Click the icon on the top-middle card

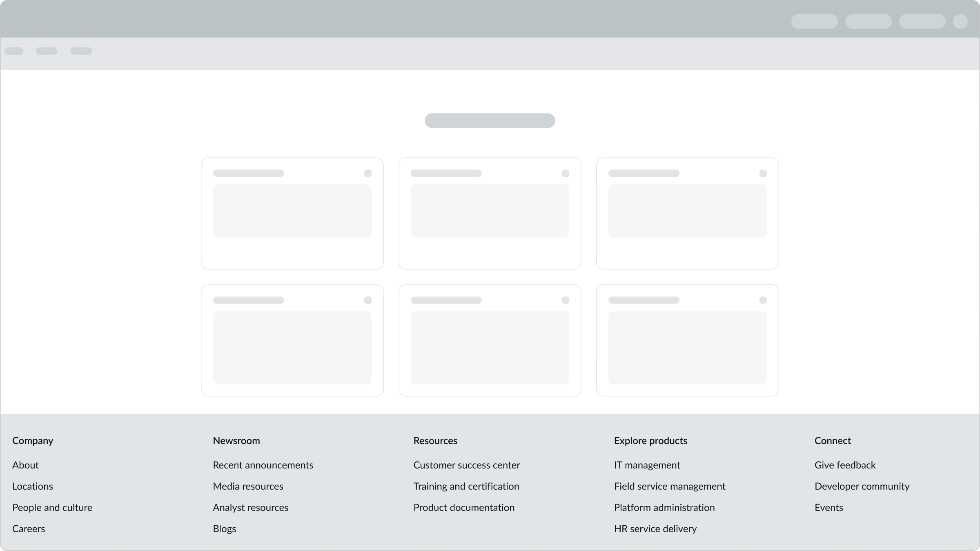point(566,173)
